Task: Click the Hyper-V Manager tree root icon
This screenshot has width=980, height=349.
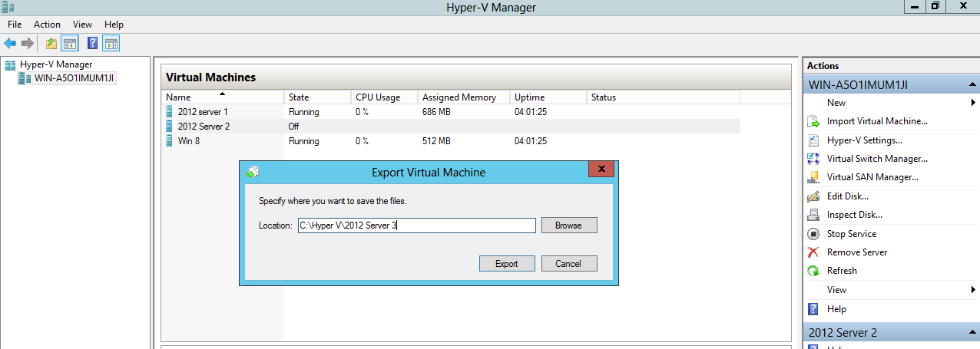Action: click(x=10, y=64)
